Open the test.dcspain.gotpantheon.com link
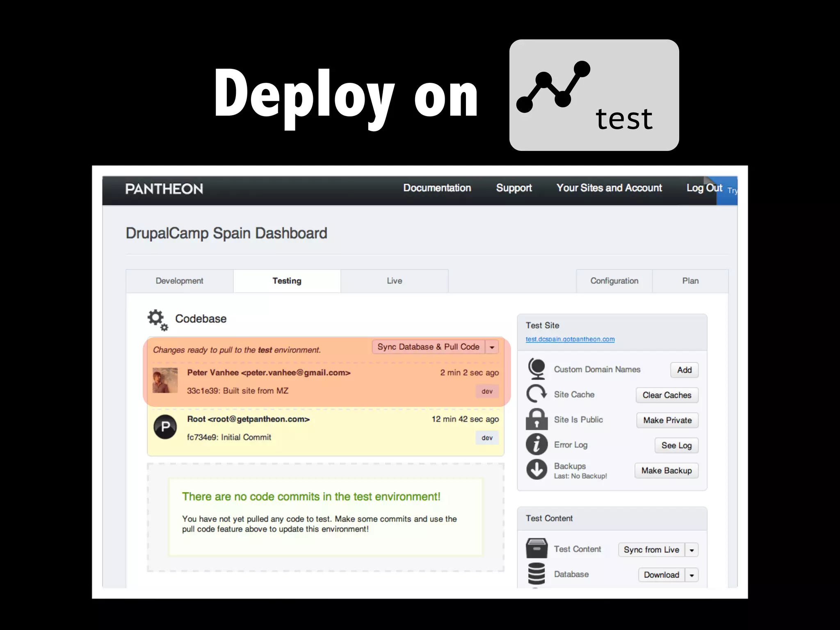The width and height of the screenshot is (840, 630). [570, 339]
